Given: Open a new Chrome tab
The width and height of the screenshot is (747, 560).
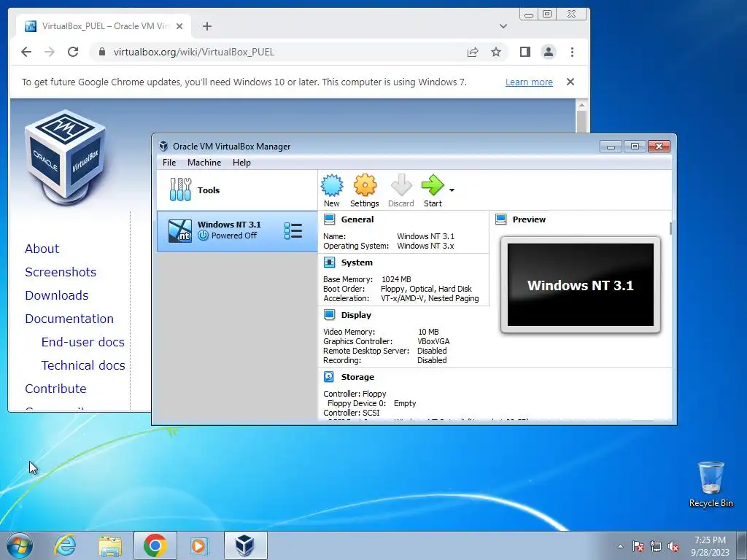Looking at the screenshot, I should 206,26.
